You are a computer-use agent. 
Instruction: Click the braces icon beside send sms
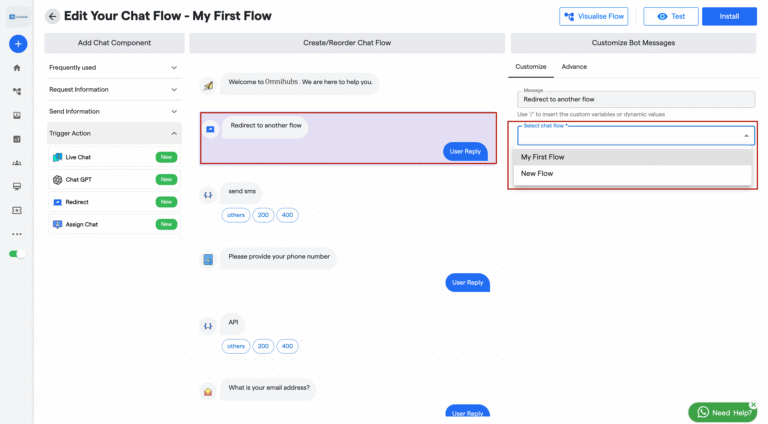click(x=208, y=195)
